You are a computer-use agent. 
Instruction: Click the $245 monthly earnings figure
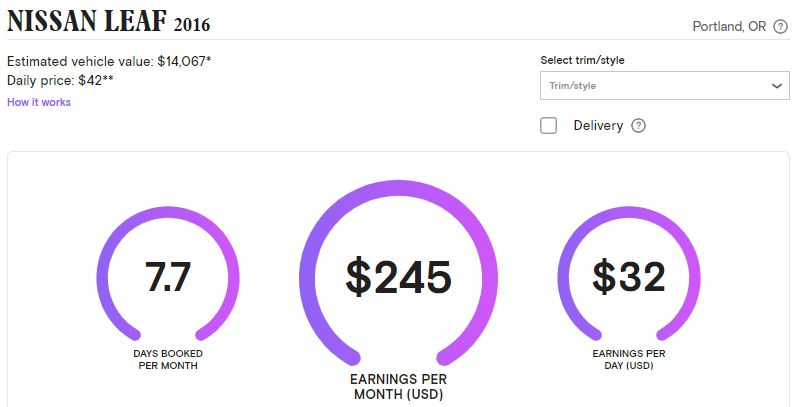pos(399,277)
